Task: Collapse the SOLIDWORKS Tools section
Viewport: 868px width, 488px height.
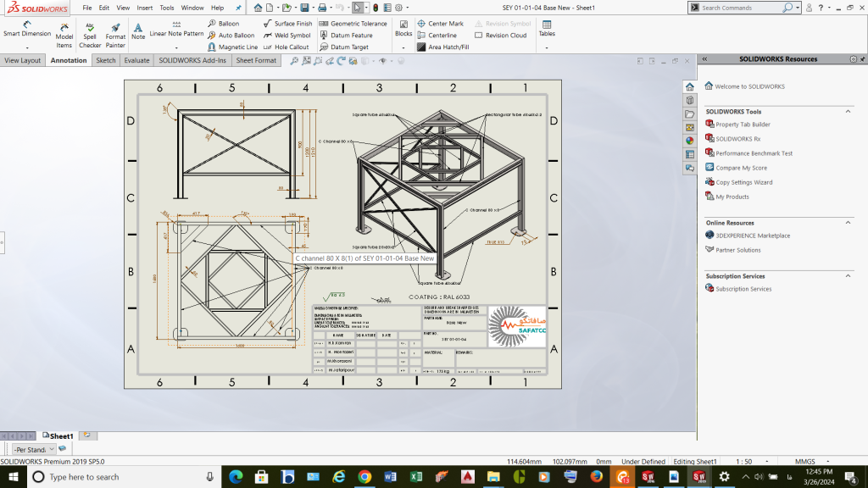Action: coord(848,112)
